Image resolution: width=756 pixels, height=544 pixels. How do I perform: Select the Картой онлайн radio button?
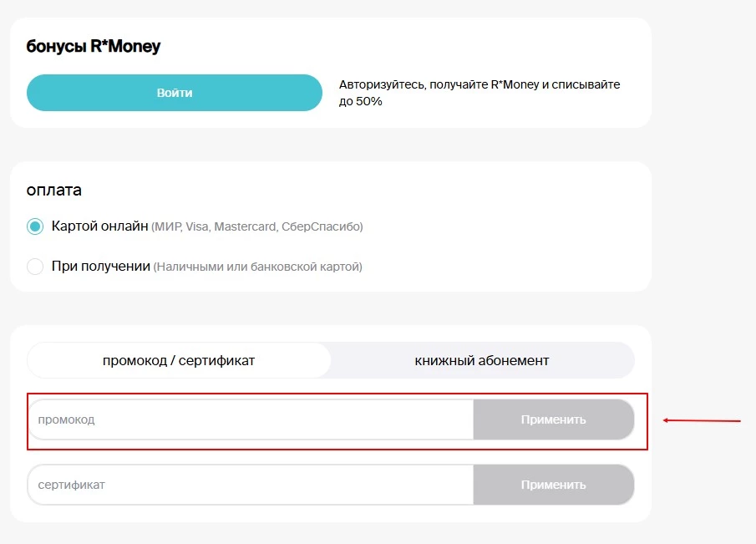pyautogui.click(x=35, y=226)
